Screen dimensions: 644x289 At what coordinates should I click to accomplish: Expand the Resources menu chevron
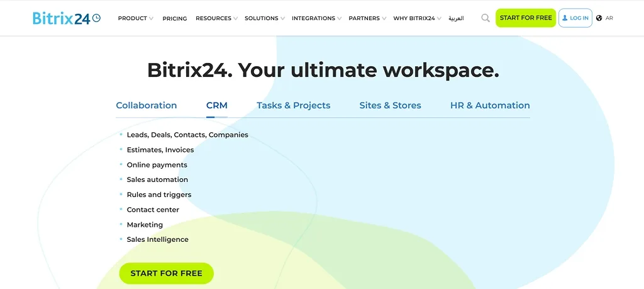click(x=235, y=18)
